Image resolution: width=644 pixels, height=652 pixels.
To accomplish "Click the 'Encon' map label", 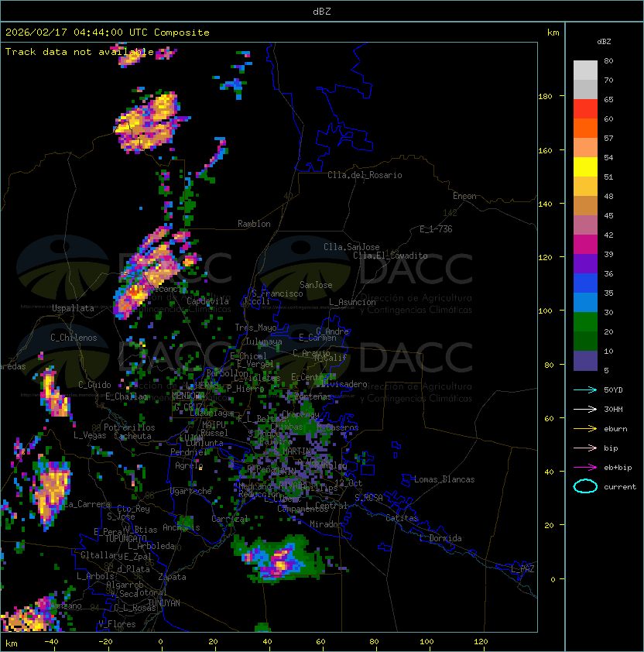I will point(464,196).
